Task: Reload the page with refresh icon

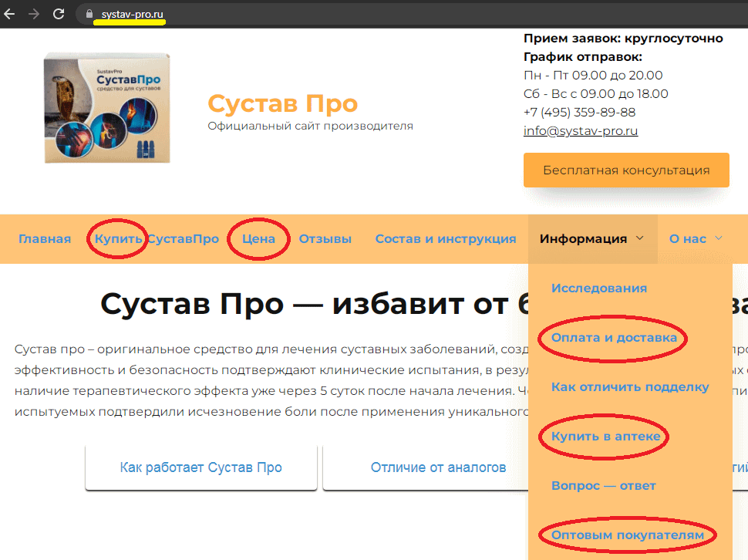Action: (59, 14)
